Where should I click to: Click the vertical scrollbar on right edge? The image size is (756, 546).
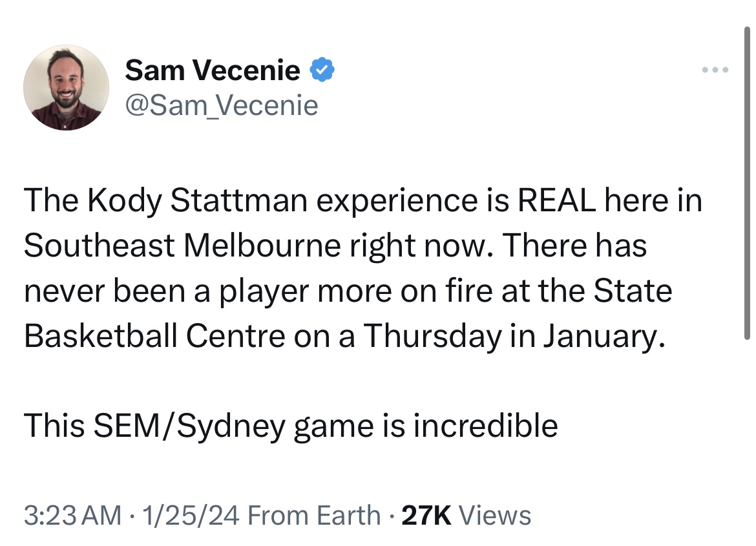pos(748,181)
